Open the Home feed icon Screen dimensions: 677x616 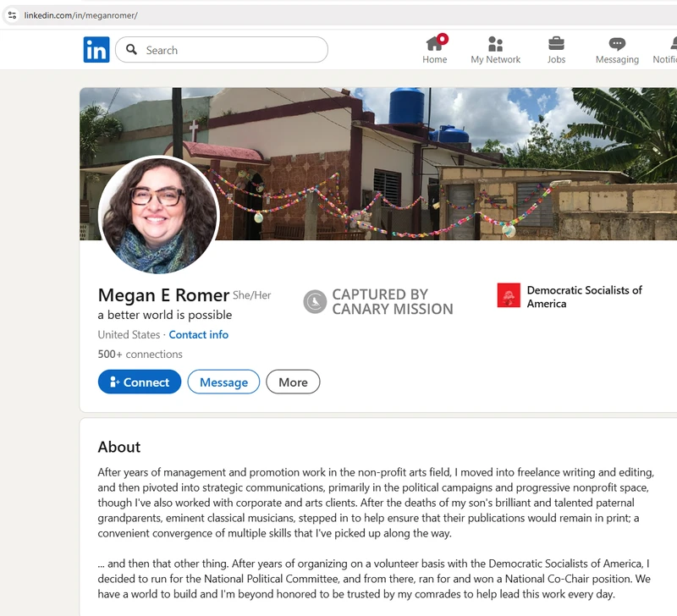point(435,44)
